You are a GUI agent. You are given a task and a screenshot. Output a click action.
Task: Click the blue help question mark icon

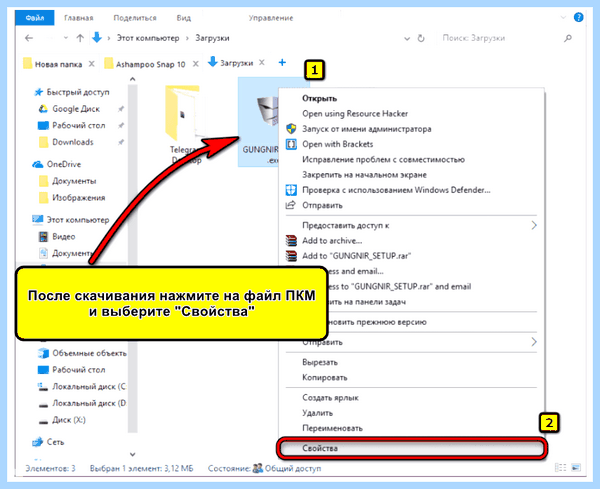578,17
